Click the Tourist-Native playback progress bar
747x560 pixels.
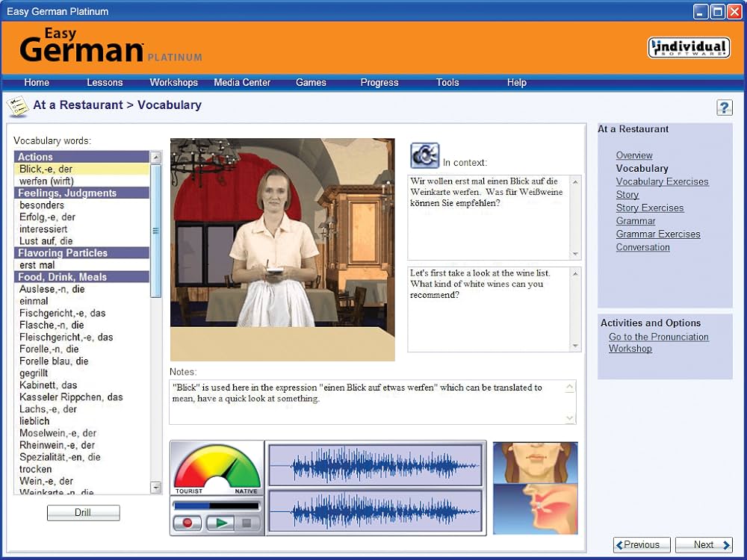[217, 505]
